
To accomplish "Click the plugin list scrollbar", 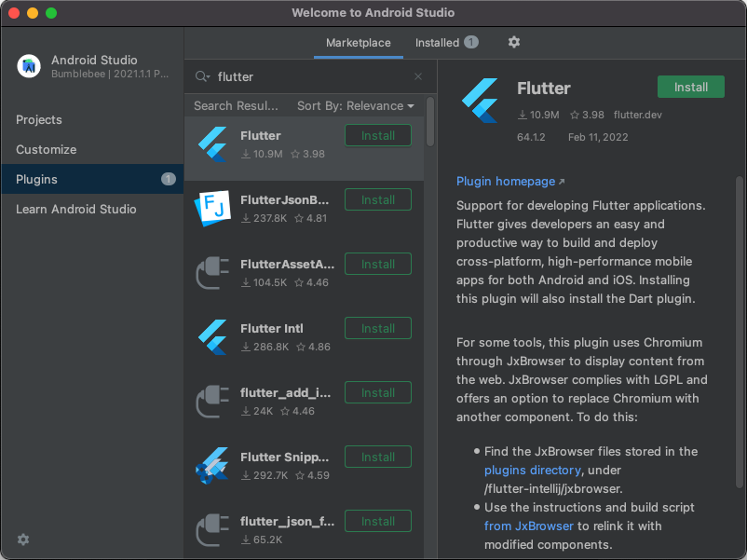I will point(430,122).
